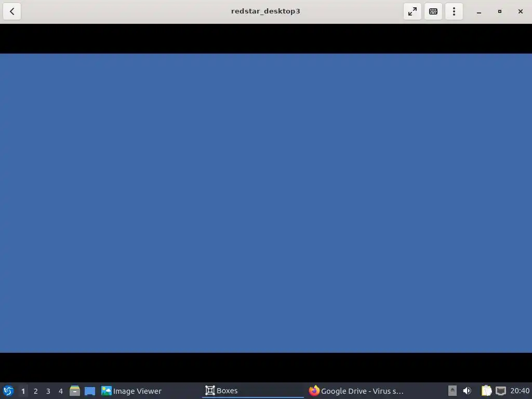Open the clipboard manager tray icon
Screen dimensions: 532x399
point(486,391)
